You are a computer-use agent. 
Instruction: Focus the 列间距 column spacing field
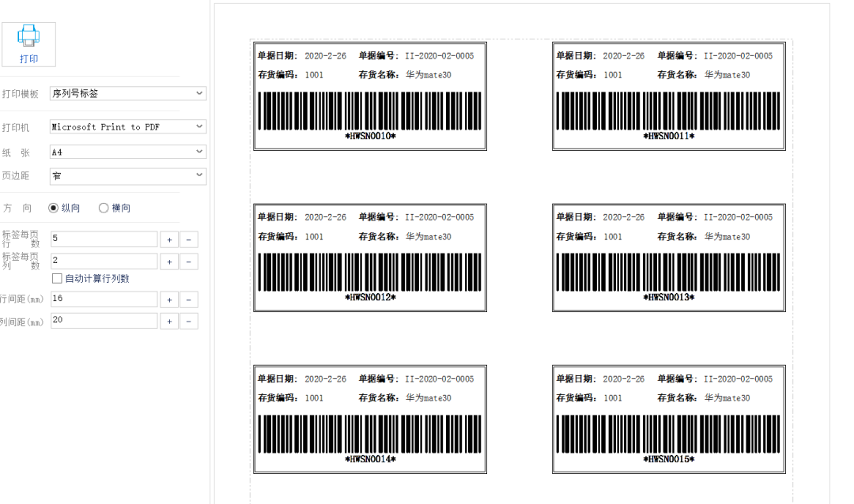click(104, 321)
